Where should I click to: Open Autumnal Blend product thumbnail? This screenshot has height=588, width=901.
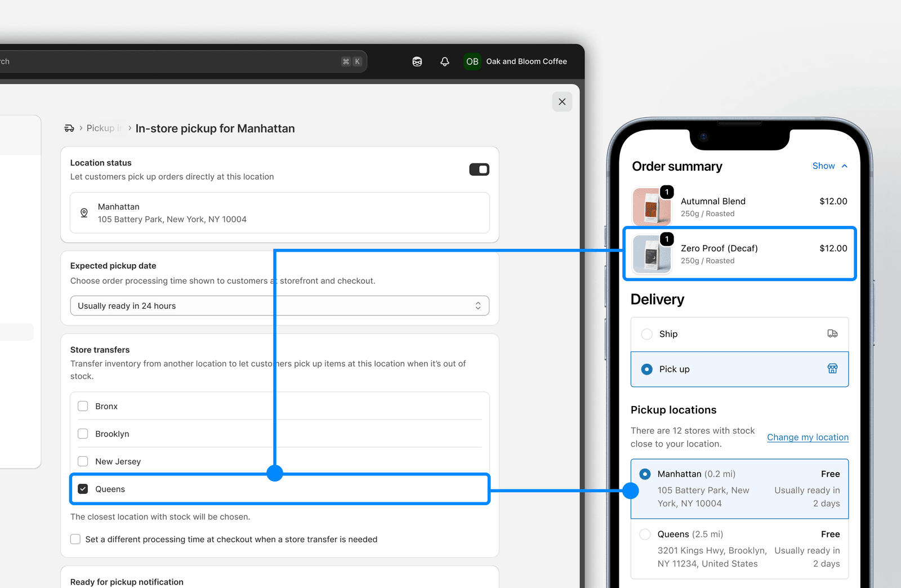point(652,207)
